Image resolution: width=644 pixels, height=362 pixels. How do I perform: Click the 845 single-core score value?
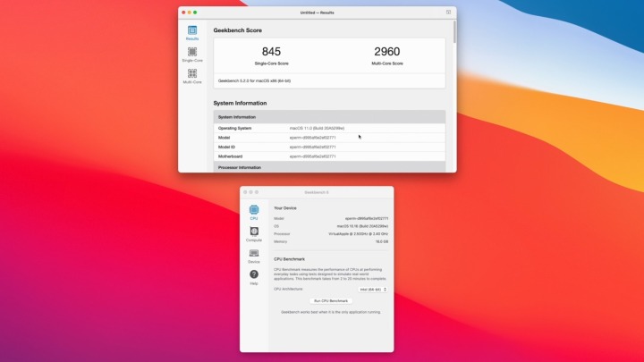pos(271,51)
